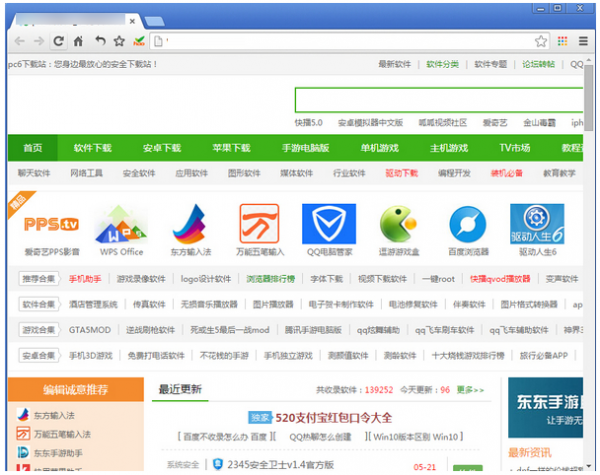Click the red 装机必备 link
The width and height of the screenshot is (600, 475).
(x=507, y=173)
